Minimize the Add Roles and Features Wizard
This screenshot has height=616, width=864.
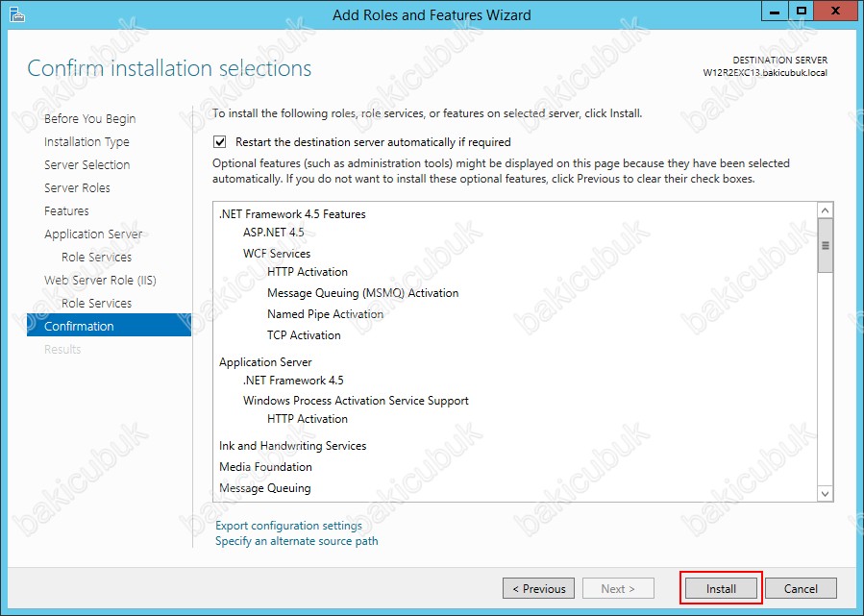tap(775, 11)
